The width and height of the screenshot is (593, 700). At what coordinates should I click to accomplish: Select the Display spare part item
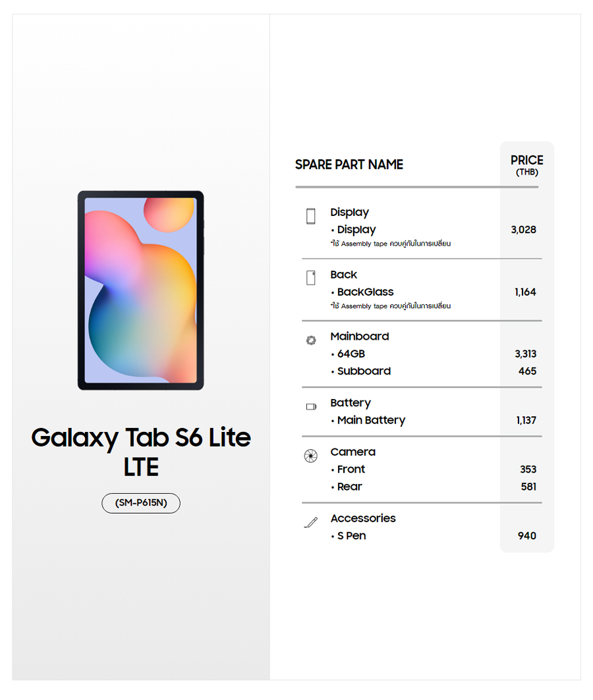coord(356,230)
